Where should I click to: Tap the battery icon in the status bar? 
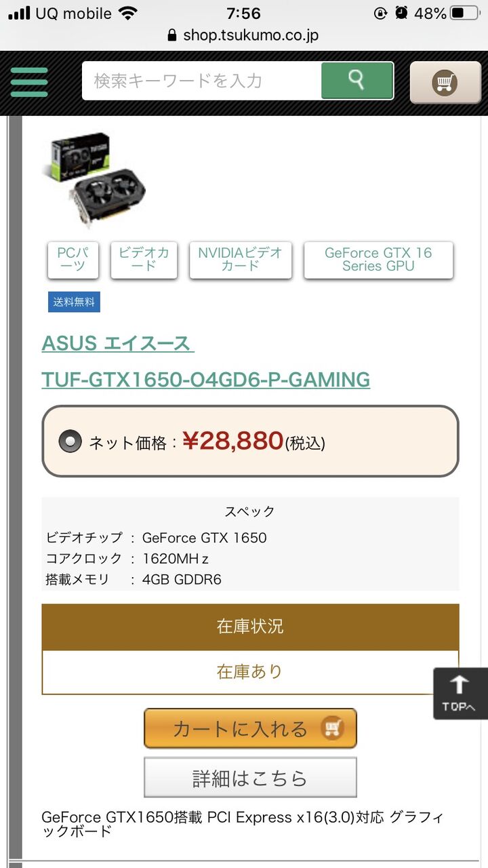click(x=465, y=13)
